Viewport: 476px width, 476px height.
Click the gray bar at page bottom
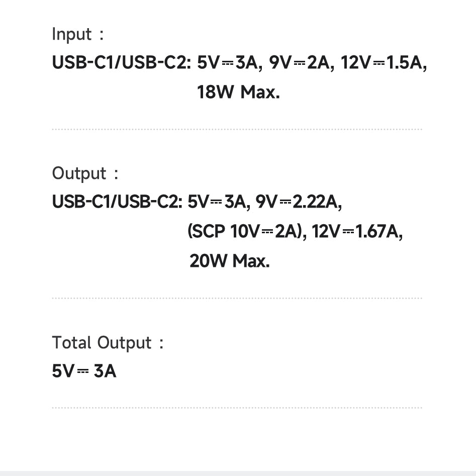pos(238,473)
